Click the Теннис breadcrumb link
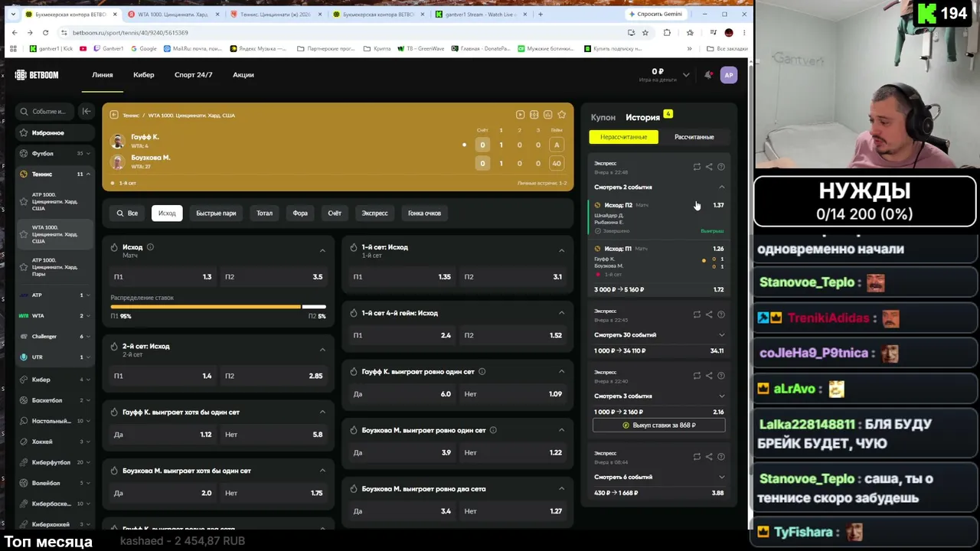The image size is (980, 551). click(x=131, y=116)
